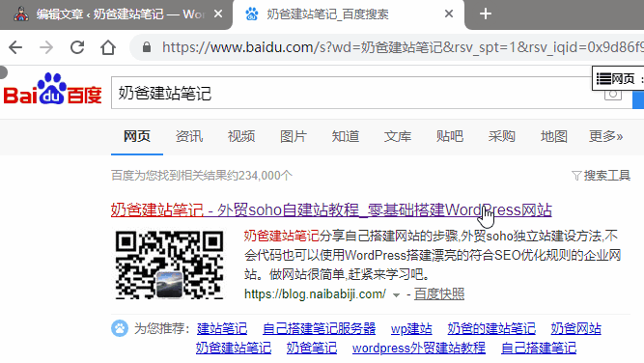The height and width of the screenshot is (363, 644).
Task: Expand the 更多» categories
Action: pyautogui.click(x=605, y=136)
